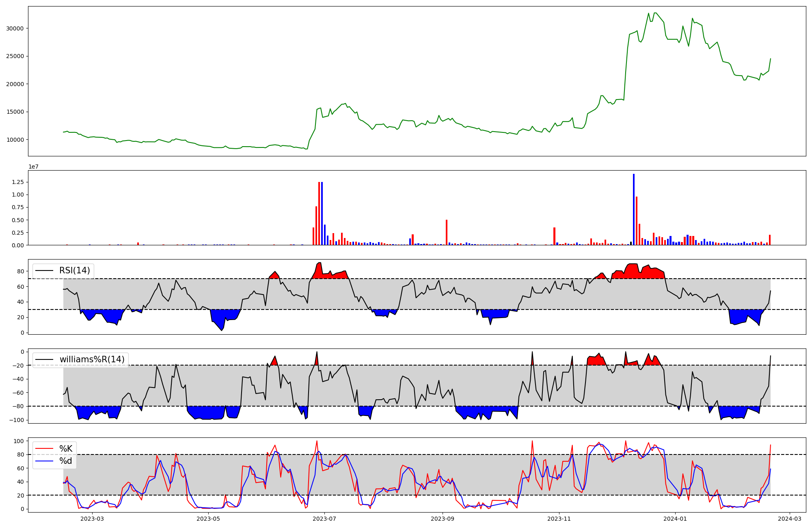Click the 10000 price axis label
812x528 pixels.
(x=15, y=140)
